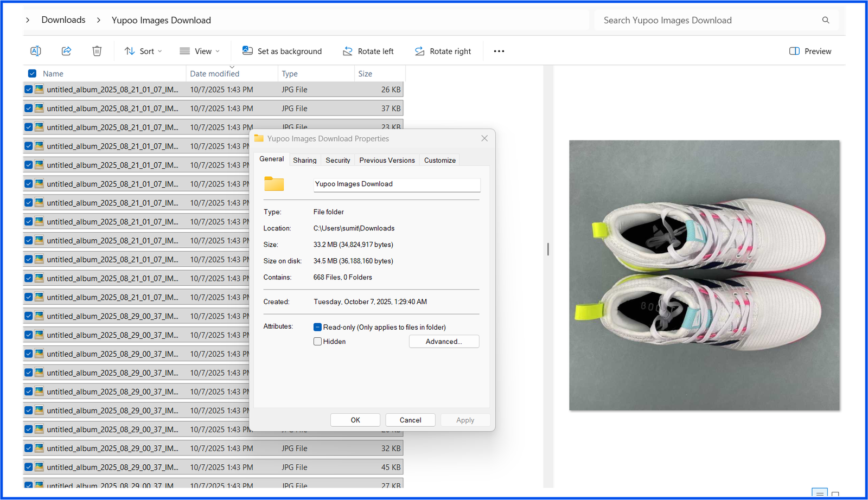This screenshot has width=868, height=500.
Task: Open the Customize tab
Action: coord(439,160)
